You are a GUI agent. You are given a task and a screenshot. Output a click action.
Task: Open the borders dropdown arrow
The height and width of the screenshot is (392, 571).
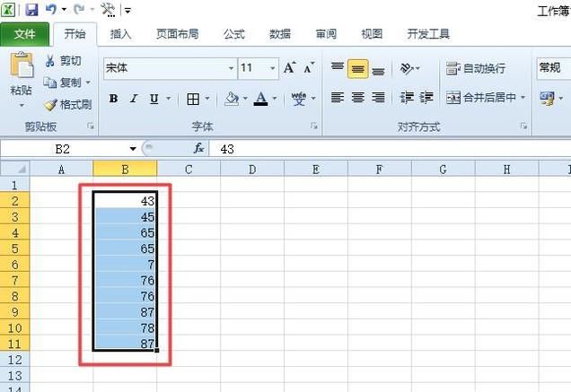coord(206,99)
